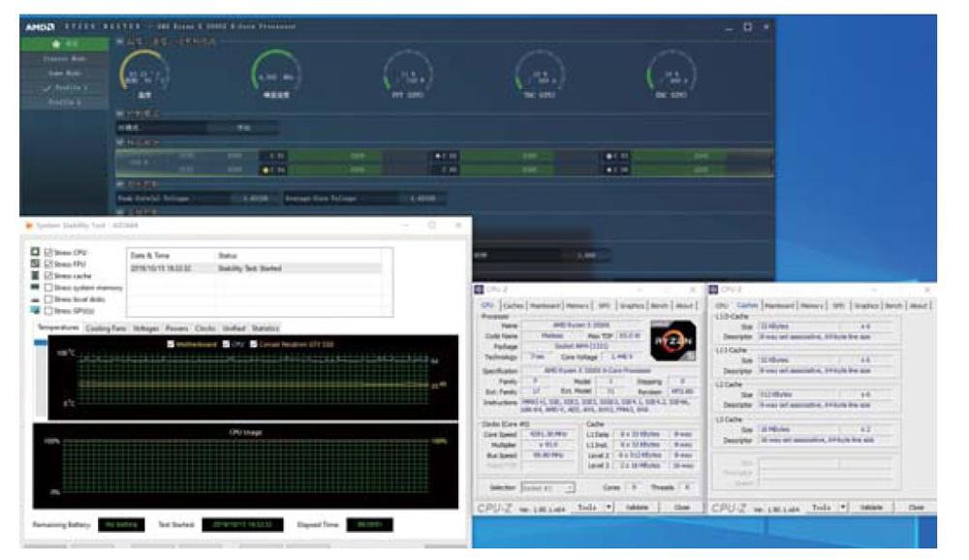Uncheck Stress CPU in AIDA64
The height and width of the screenshot is (560, 969).
[x=48, y=252]
